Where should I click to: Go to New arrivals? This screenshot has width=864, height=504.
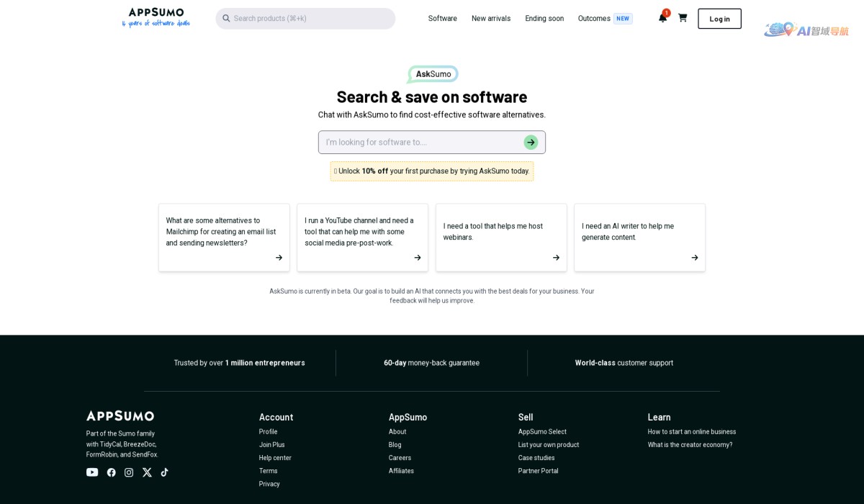point(491,19)
